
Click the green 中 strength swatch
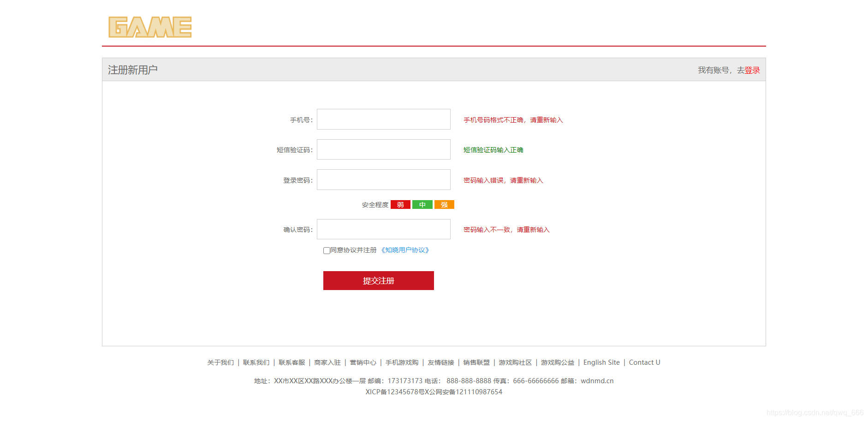422,205
